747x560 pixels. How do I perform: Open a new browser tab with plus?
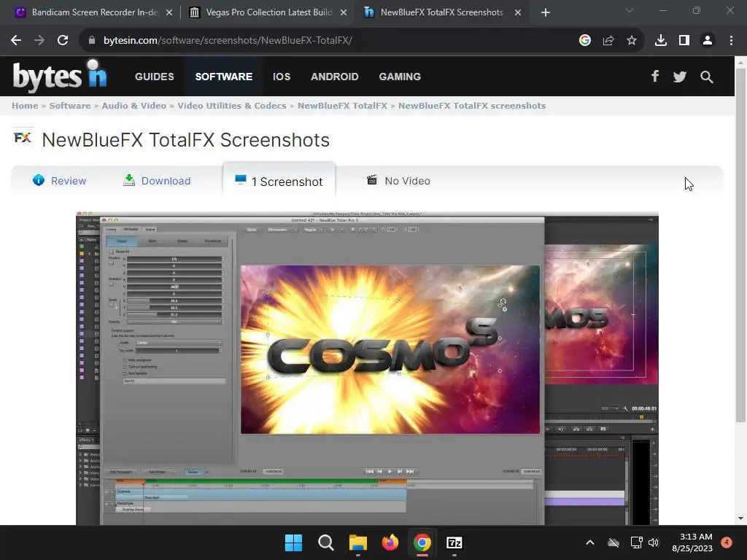point(546,13)
